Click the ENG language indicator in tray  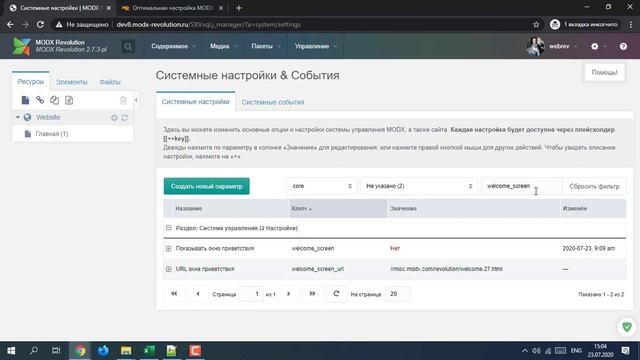pos(576,351)
